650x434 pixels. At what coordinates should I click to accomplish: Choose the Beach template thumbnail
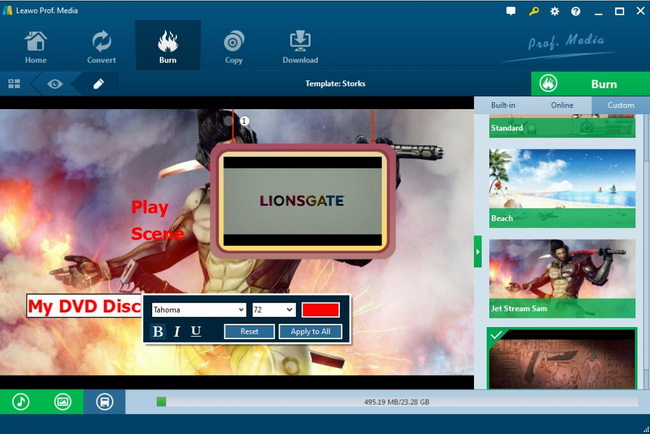pos(562,188)
